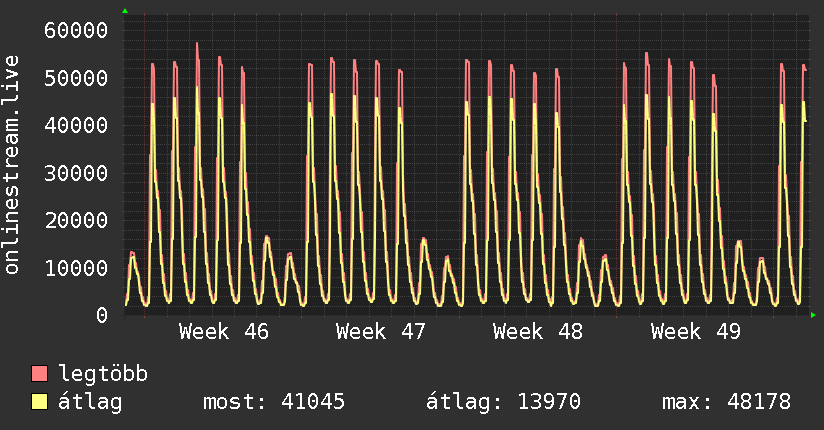824x430 pixels.
Task: Click the 30000 y-axis tick label
Action: [x=76, y=173]
